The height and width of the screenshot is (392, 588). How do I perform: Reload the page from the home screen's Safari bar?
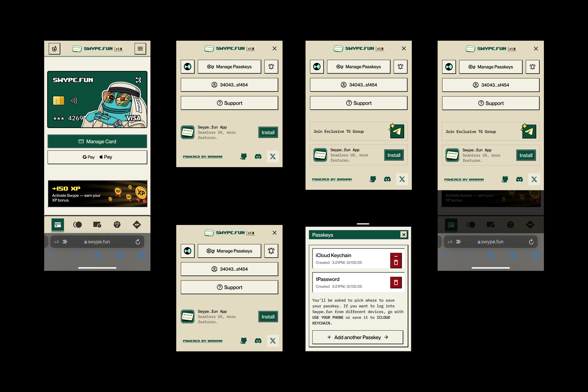pos(138,242)
